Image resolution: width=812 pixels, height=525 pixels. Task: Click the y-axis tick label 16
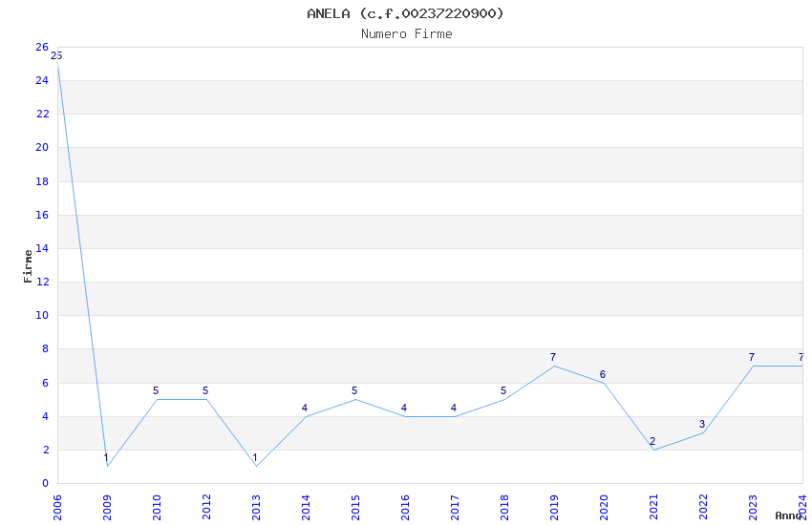(x=42, y=215)
